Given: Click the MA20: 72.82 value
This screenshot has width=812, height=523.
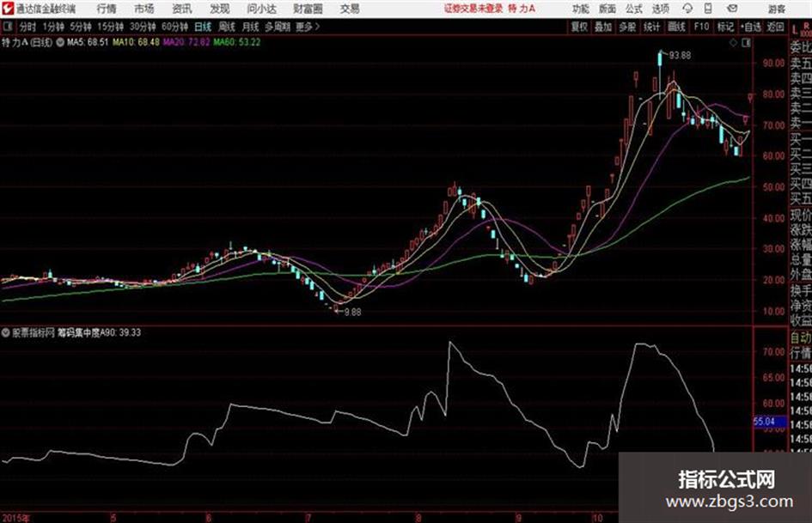Looking at the screenshot, I should [186, 42].
